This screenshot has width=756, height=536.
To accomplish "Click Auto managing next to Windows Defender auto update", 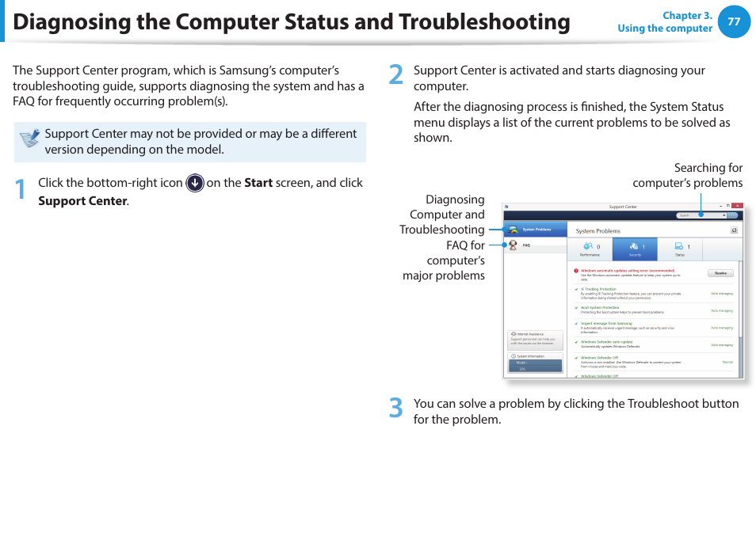I will point(722,345).
